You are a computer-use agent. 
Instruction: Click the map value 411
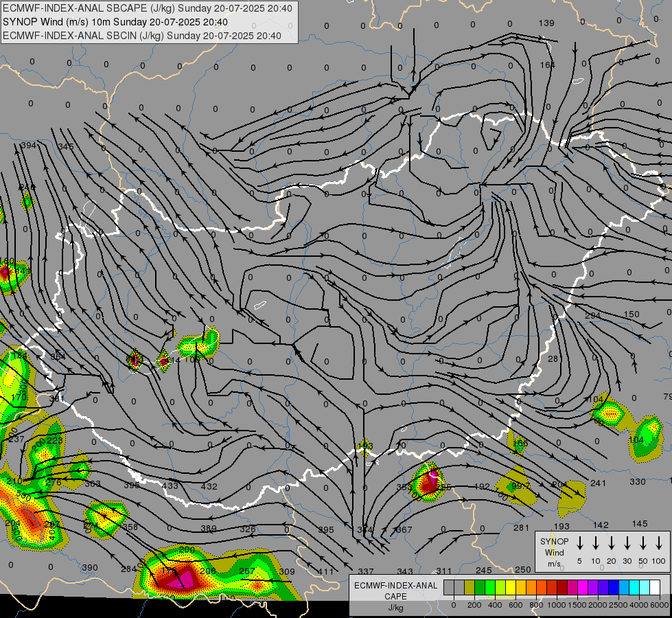pyautogui.click(x=326, y=571)
